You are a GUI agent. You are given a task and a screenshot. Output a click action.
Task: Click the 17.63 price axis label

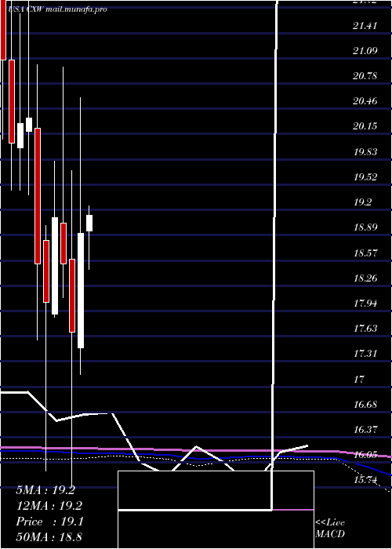(365, 329)
